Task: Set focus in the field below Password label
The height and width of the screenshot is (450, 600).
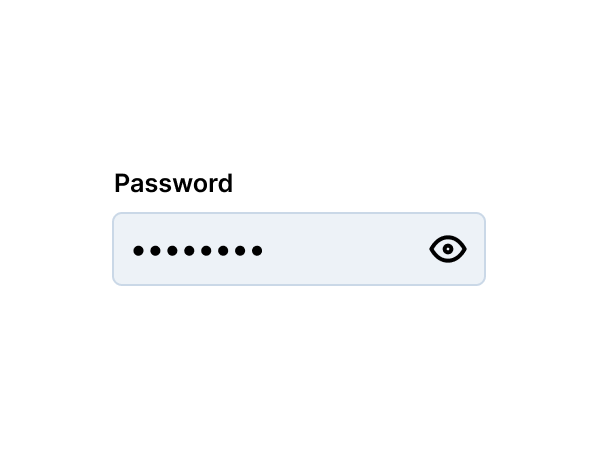Action: tap(299, 249)
